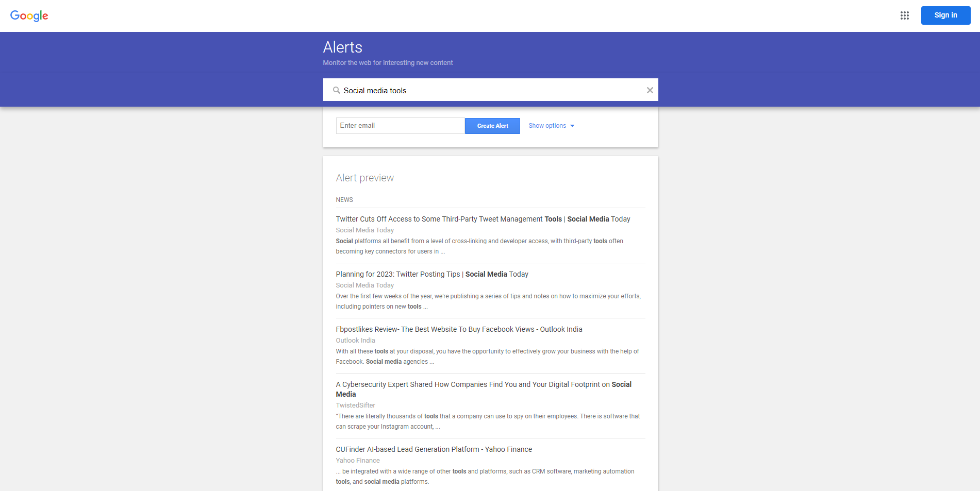This screenshot has width=980, height=491.
Task: Click the Google logo
Action: point(29,16)
